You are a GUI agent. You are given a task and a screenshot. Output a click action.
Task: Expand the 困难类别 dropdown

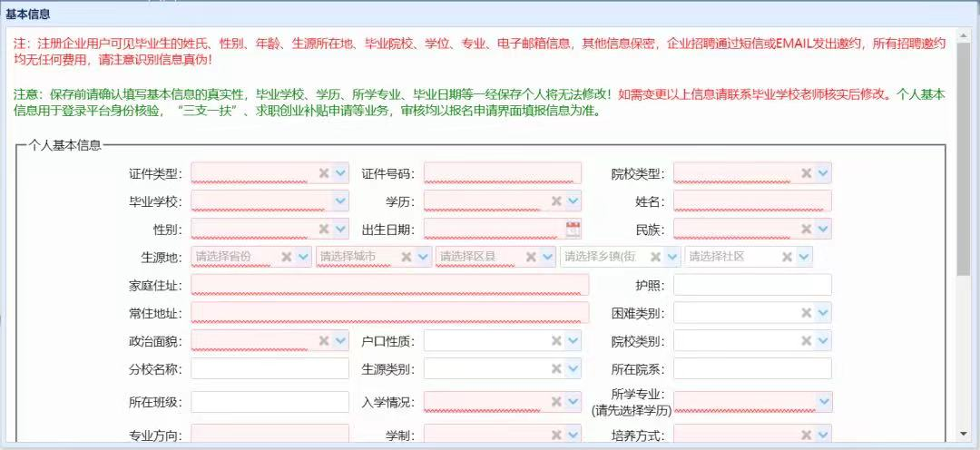coord(823,312)
